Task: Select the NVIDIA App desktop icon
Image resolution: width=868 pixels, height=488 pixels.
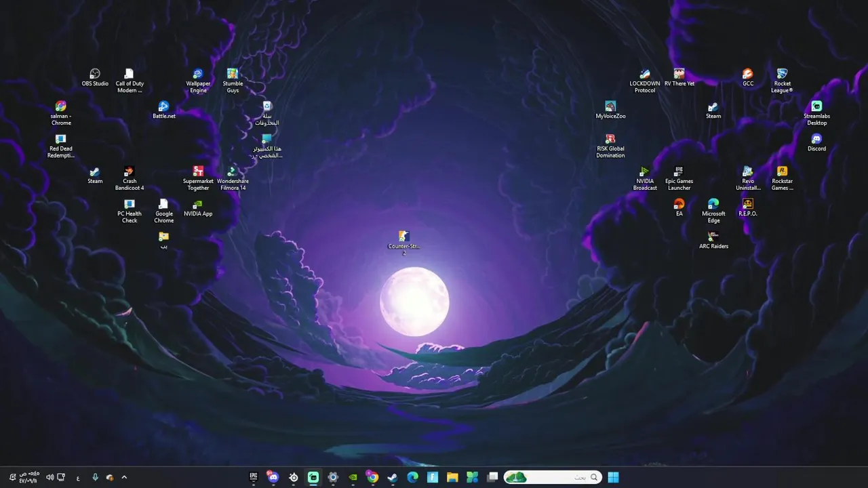Action: point(198,207)
